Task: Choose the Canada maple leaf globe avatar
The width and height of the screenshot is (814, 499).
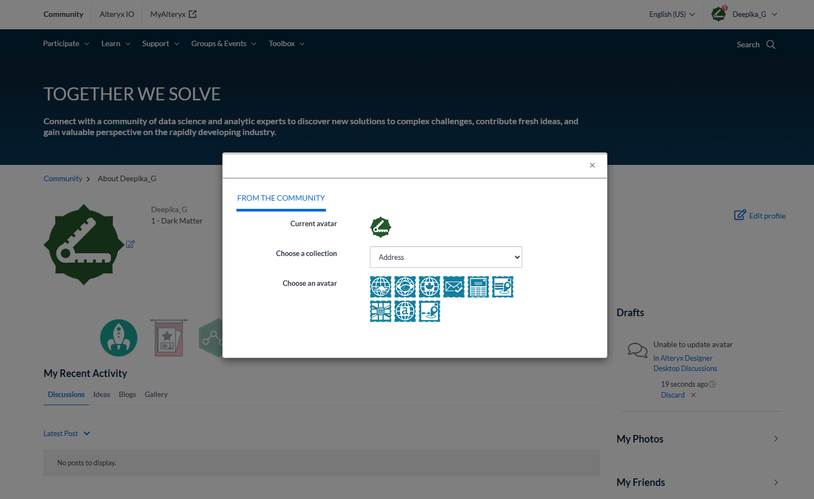Action: (429, 287)
